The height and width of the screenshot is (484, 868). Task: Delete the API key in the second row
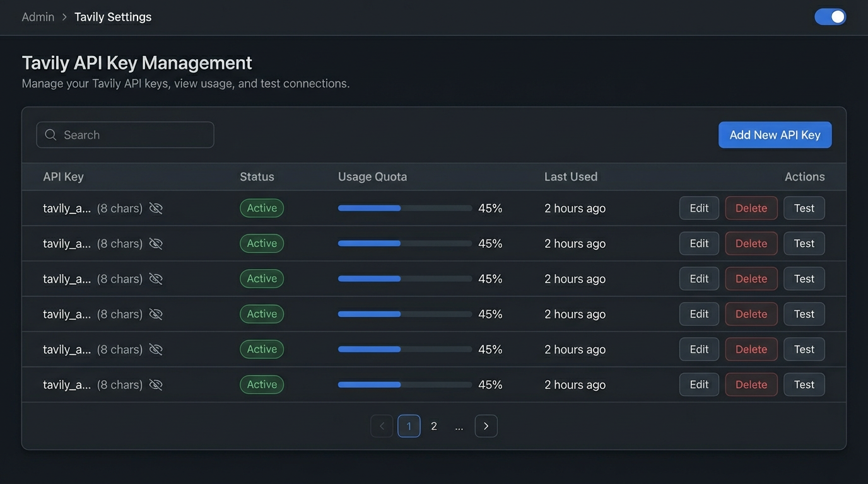pos(751,244)
